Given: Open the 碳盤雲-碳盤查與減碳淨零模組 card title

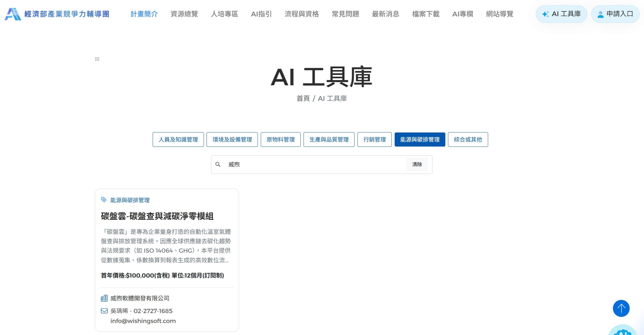Looking at the screenshot, I should tap(157, 216).
